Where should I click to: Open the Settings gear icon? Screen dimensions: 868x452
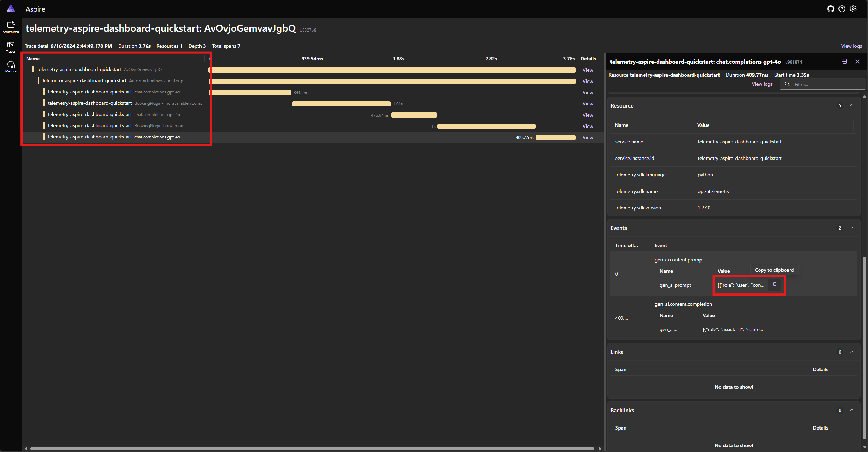click(x=853, y=9)
